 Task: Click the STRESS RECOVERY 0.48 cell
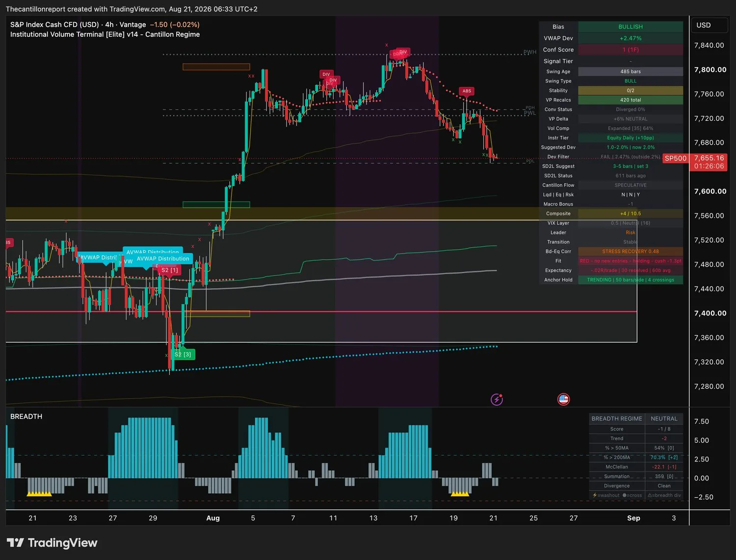click(631, 252)
